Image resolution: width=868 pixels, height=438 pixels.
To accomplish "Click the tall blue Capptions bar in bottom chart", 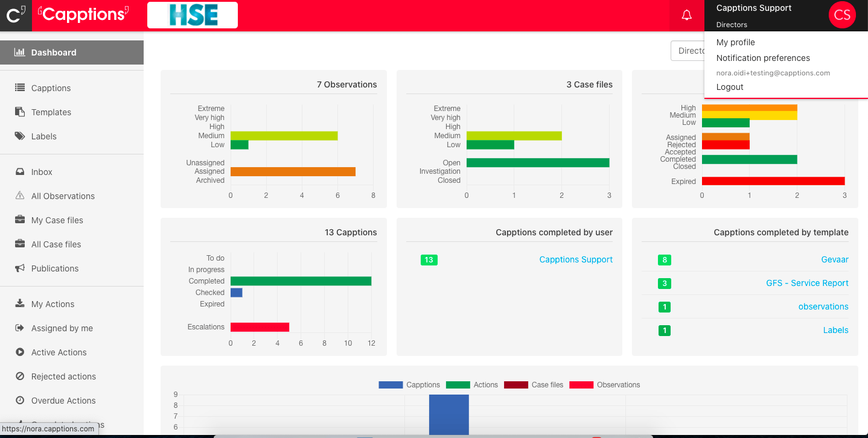I will coord(449,414).
